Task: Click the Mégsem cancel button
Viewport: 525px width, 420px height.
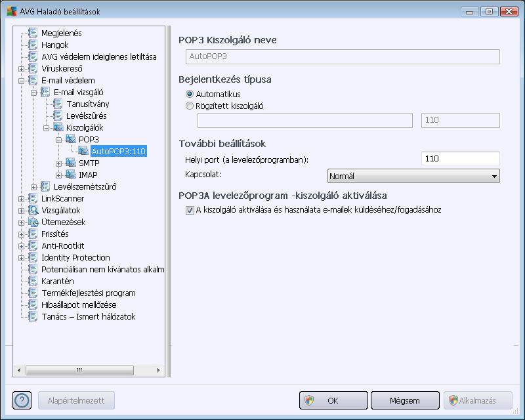Action: (x=405, y=400)
